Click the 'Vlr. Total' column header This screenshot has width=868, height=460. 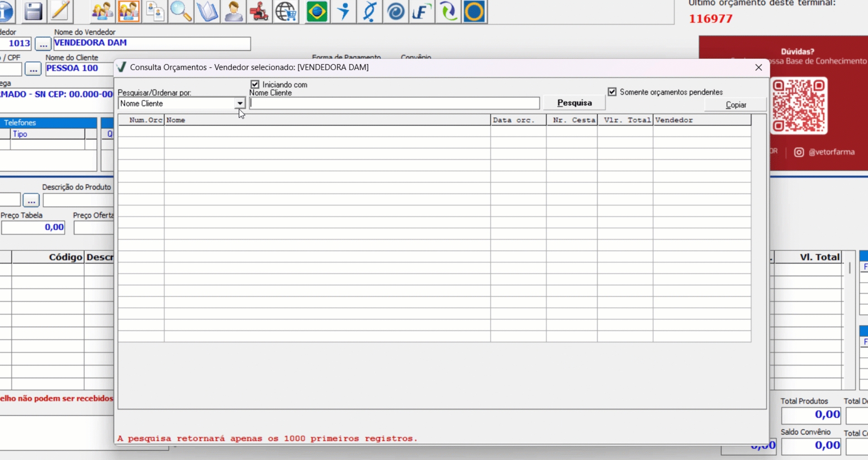coord(625,120)
